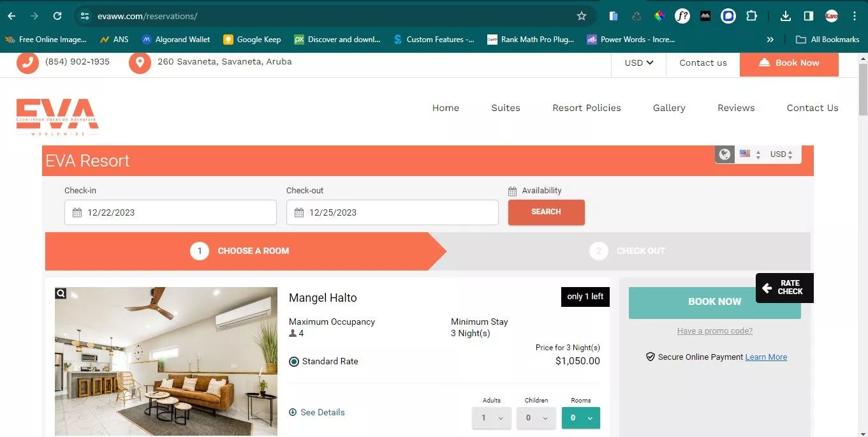Click the shield icon near Secure Online Payment
This screenshot has width=868, height=437.
[651, 357]
